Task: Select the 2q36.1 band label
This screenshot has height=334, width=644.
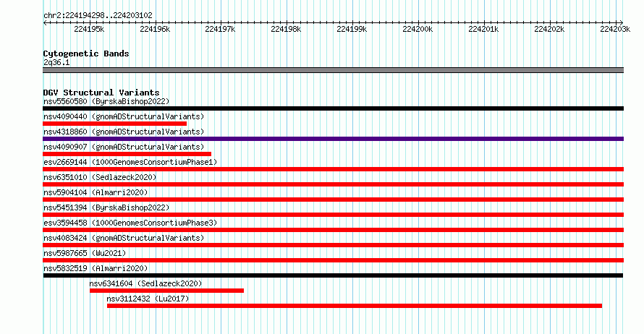Action: click(56, 62)
